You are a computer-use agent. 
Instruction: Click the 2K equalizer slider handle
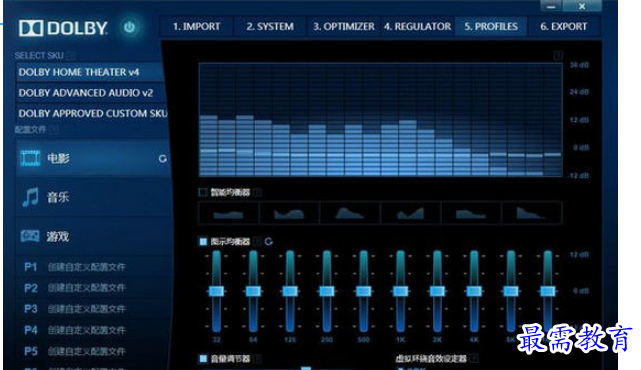point(437,291)
